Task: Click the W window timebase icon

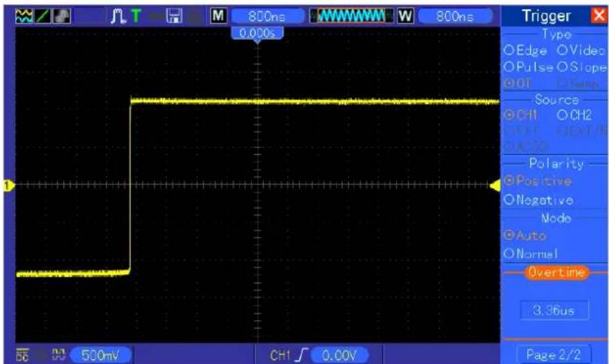Action: click(405, 16)
